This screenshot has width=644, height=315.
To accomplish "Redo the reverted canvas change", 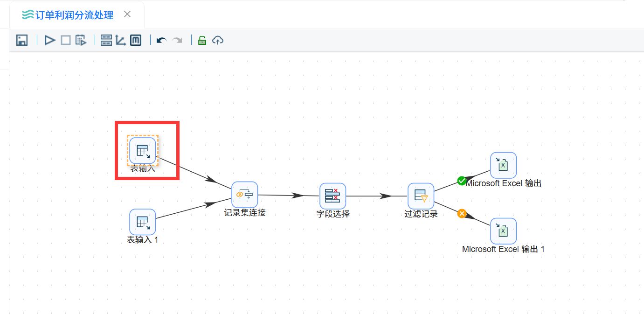I will click(177, 41).
